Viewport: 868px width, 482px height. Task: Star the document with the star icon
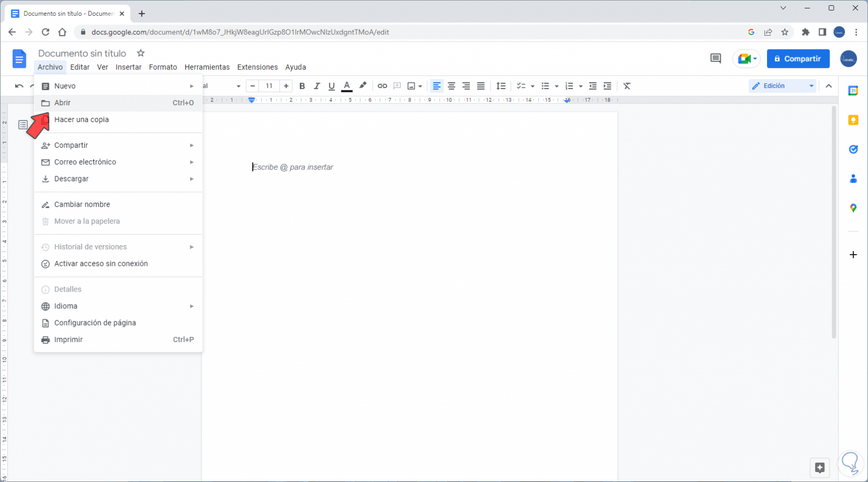click(140, 53)
